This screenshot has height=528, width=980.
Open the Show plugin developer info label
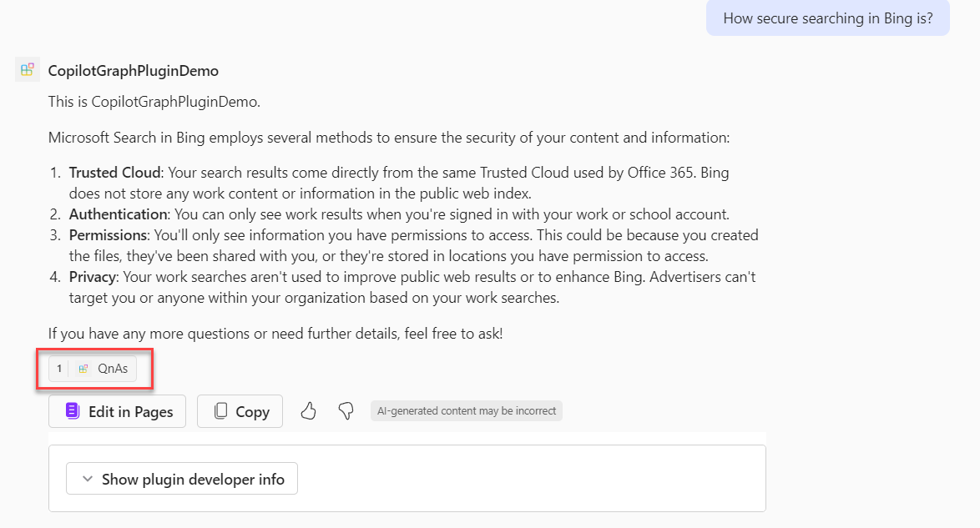(193, 480)
